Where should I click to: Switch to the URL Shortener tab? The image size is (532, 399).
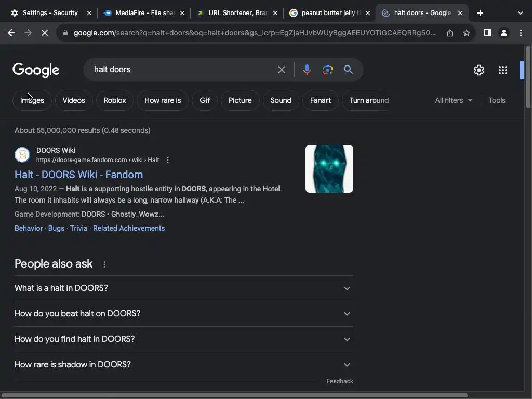[x=237, y=13]
